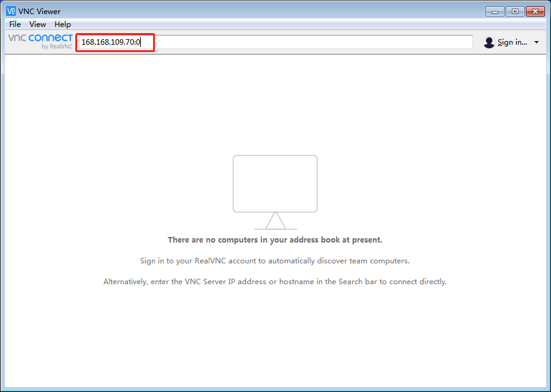551x392 pixels.
Task: Click the Sign in... button
Action: click(x=512, y=42)
